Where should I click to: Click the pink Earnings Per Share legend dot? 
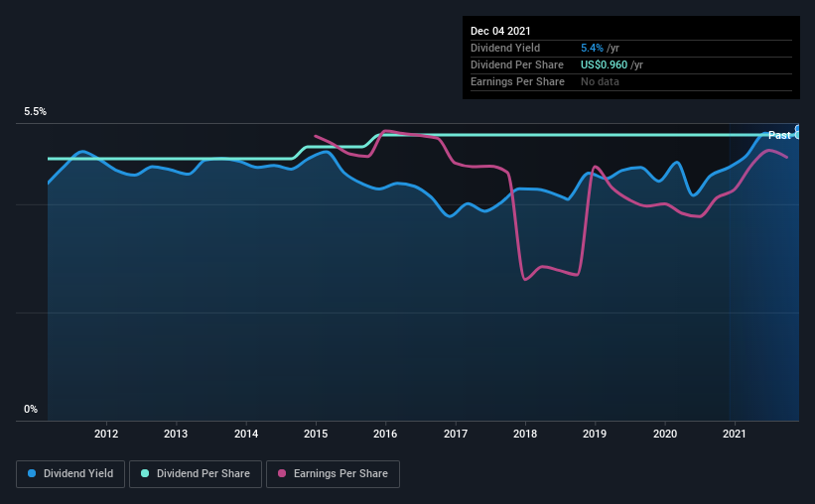[x=282, y=474]
